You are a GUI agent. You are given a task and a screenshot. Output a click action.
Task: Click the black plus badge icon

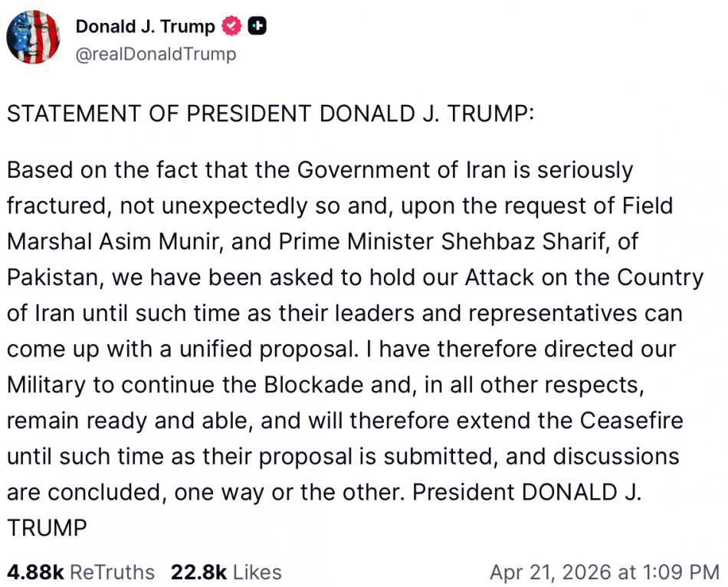[257, 26]
